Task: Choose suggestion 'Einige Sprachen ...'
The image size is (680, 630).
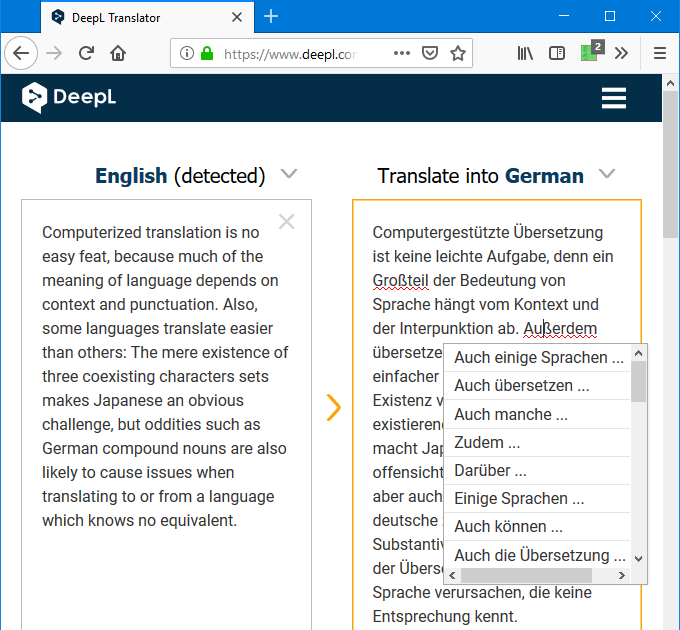Action: [537, 499]
